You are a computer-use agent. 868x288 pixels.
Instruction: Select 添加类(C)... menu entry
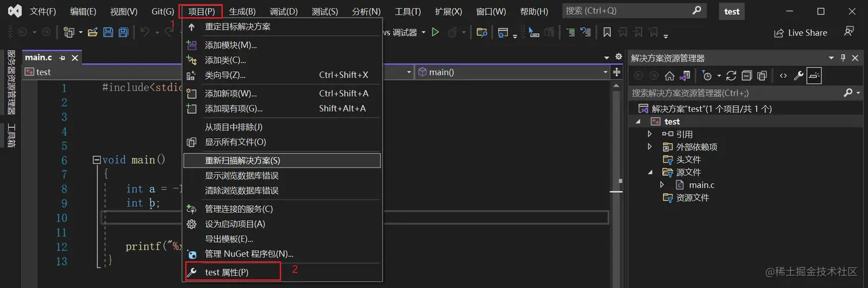pyautogui.click(x=282, y=60)
